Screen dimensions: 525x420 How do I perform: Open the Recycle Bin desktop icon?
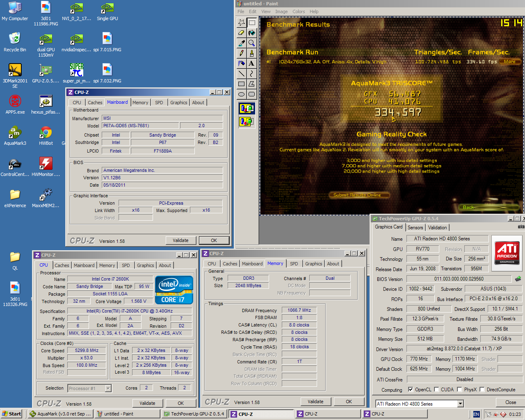pos(15,42)
